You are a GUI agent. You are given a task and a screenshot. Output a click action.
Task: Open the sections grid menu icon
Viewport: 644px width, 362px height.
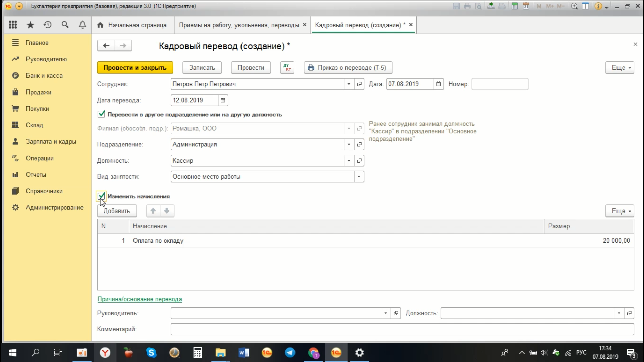click(x=13, y=25)
